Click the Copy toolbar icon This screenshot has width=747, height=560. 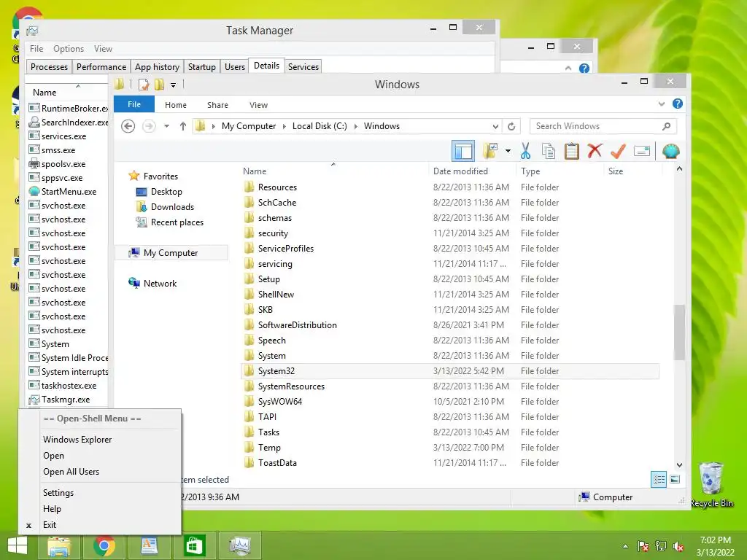coord(549,151)
